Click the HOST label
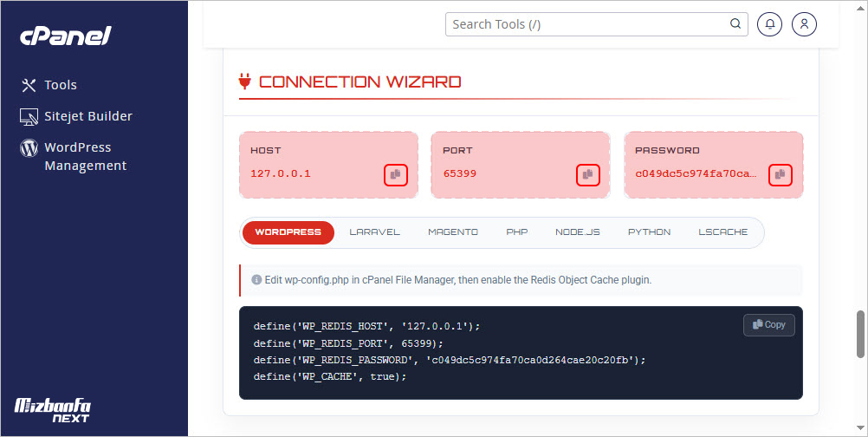Viewport: 868px width, 437px height. 266,150
